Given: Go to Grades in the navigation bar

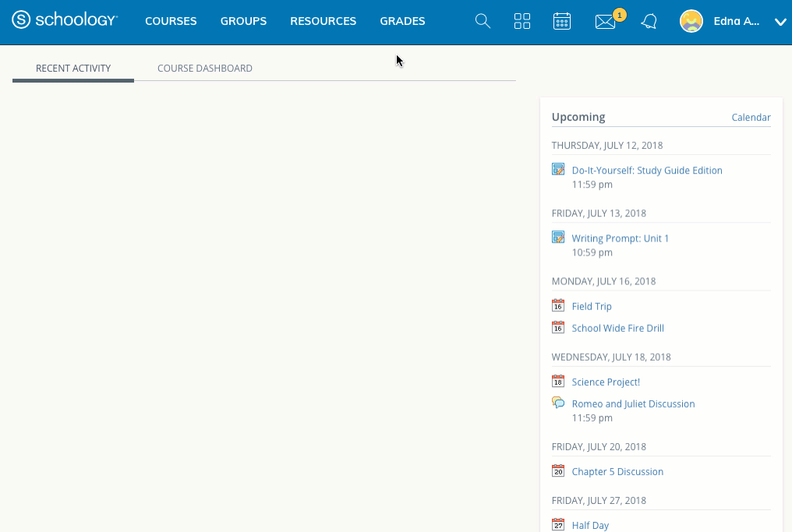Looking at the screenshot, I should [402, 22].
